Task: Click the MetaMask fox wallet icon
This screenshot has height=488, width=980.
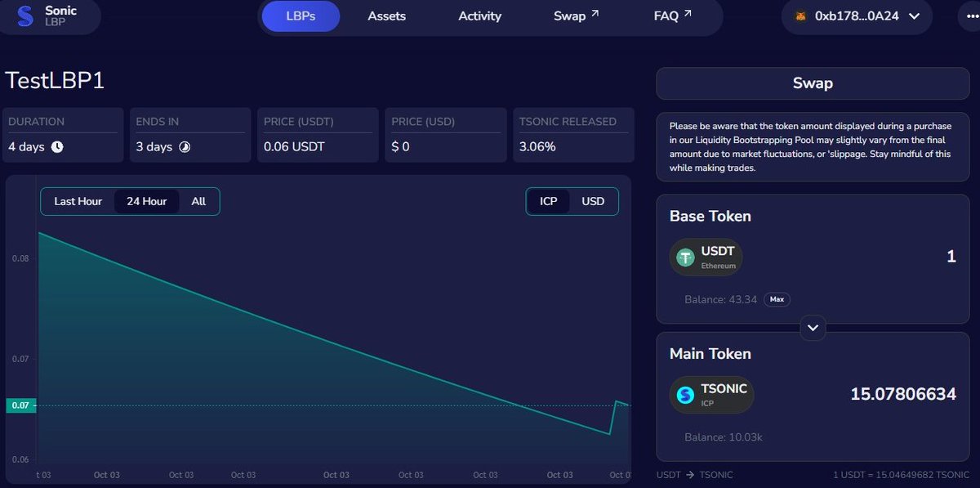Action: pos(801,16)
